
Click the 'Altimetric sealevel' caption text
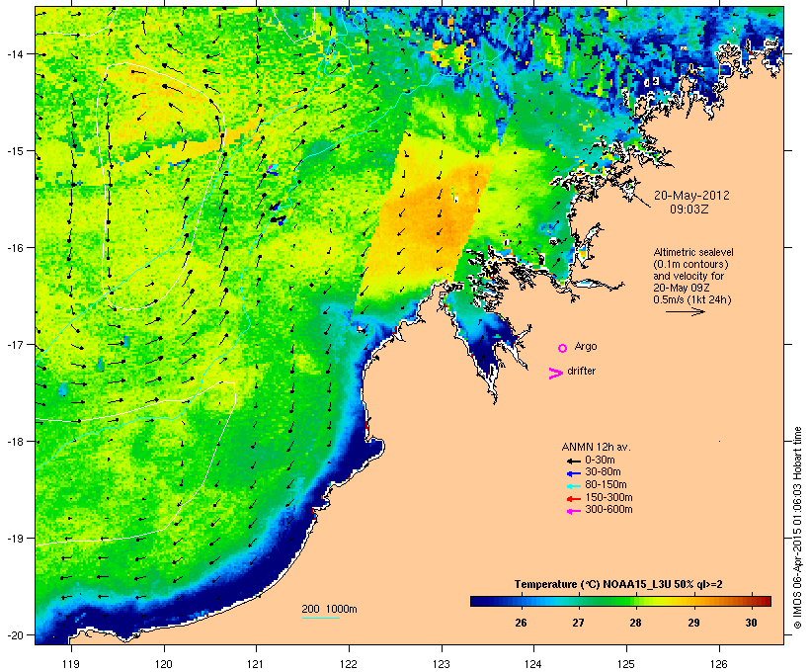693,252
